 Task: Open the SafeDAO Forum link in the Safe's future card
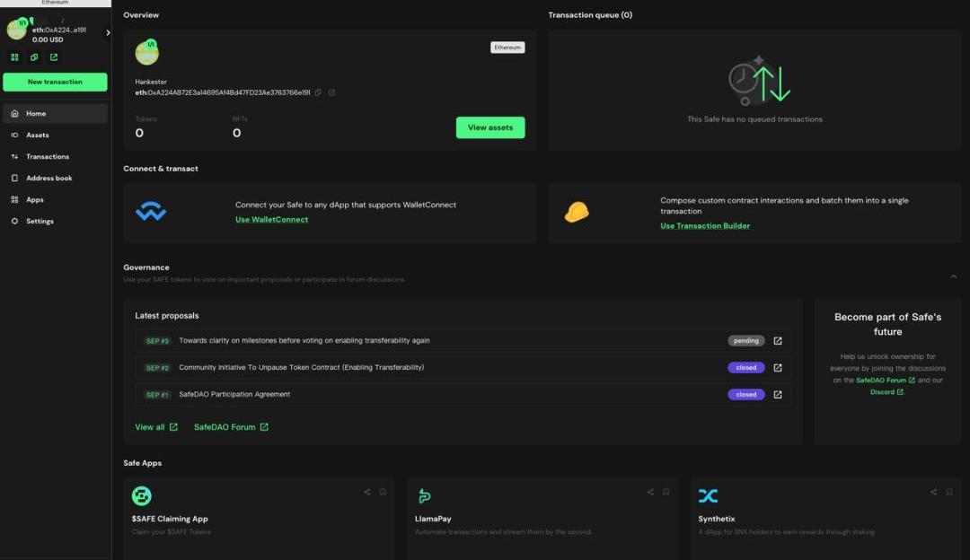[x=886, y=381]
